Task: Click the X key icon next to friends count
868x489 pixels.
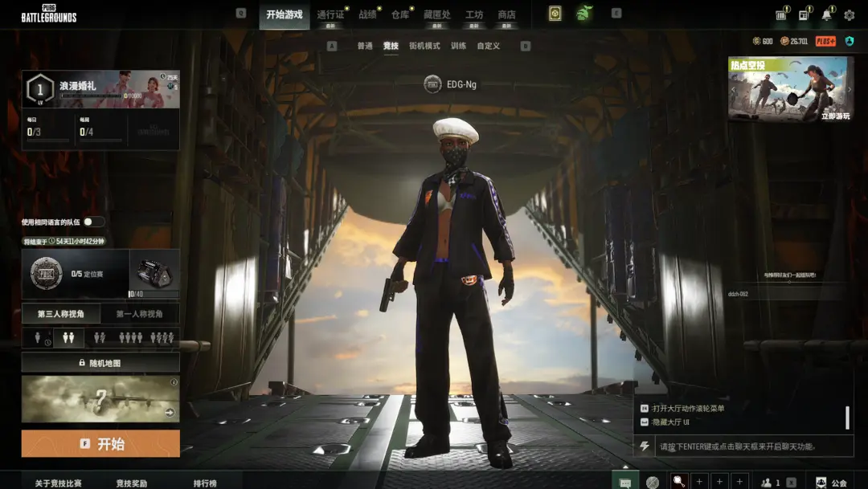Action: coord(792,483)
